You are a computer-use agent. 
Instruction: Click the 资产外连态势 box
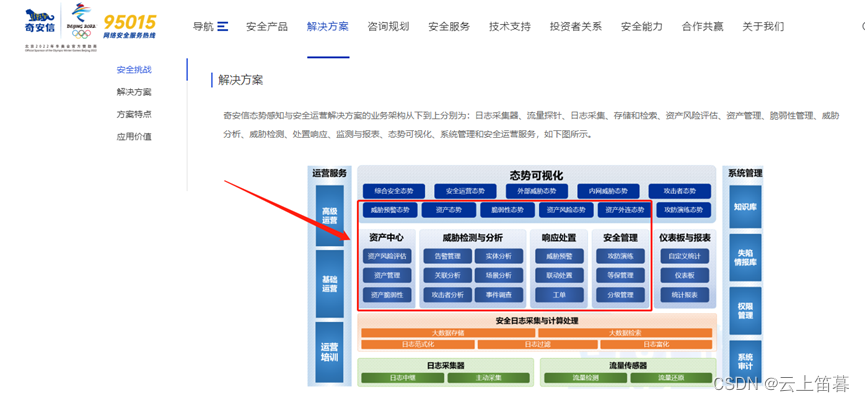coord(624,210)
